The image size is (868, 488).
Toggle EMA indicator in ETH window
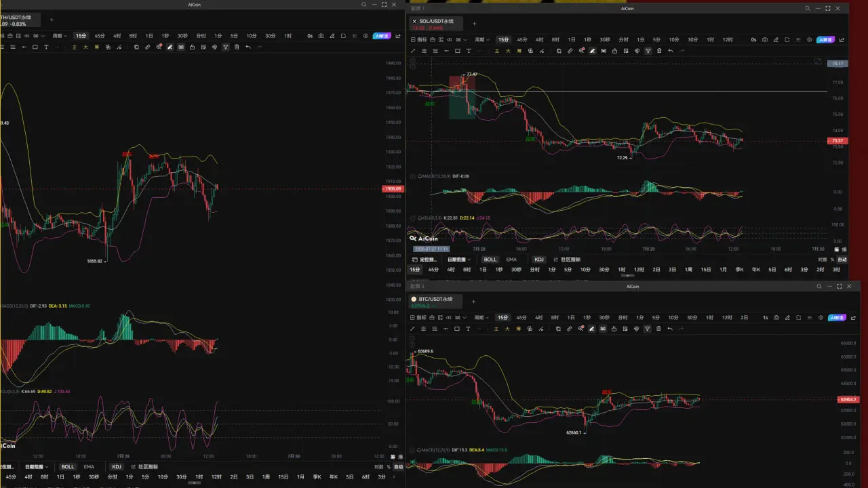point(89,466)
